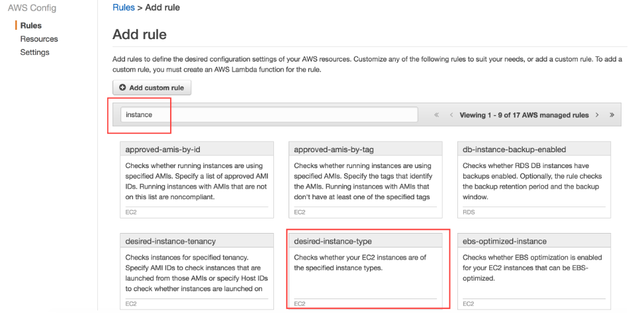Go to the next page of rules
The height and width of the screenshot is (321, 644).
click(597, 115)
